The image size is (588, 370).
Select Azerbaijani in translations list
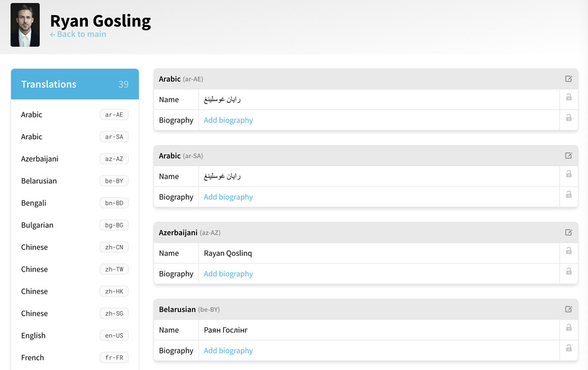pos(75,159)
